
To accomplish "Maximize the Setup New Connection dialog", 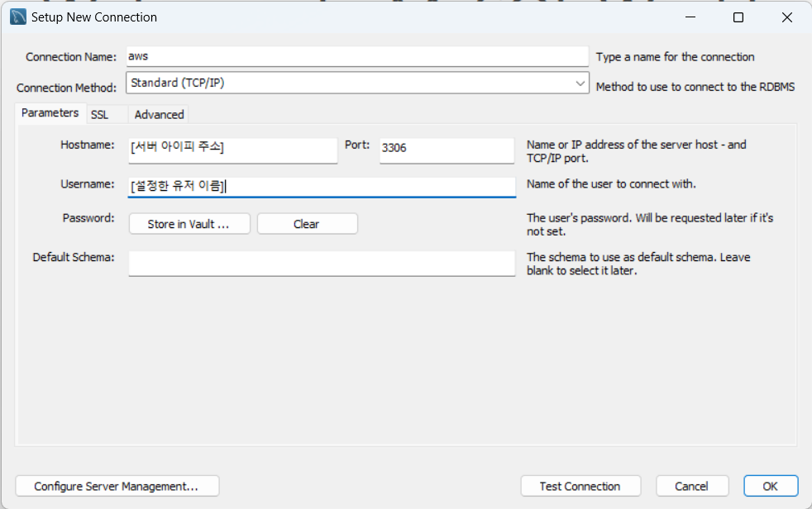I will (x=737, y=17).
